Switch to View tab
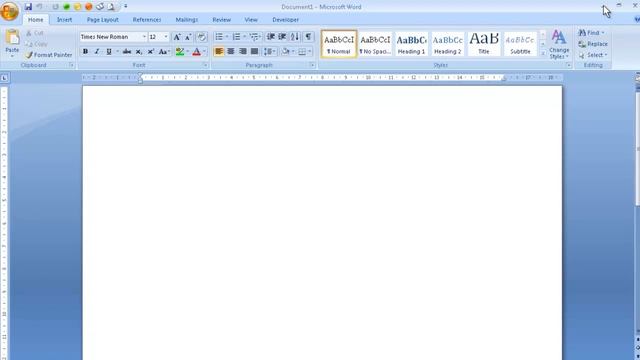 pos(251,20)
